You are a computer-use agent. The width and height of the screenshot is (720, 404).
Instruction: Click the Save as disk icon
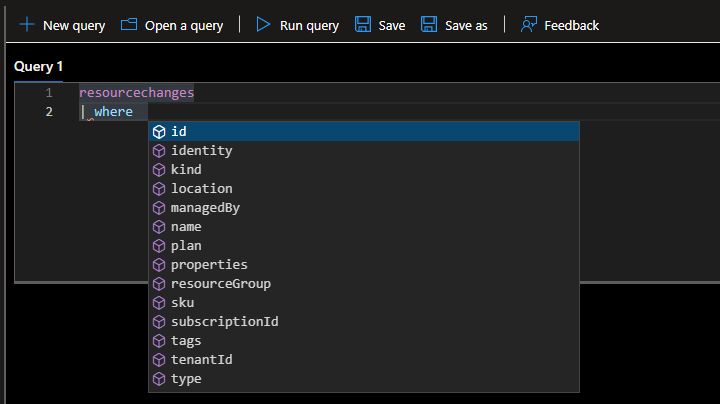[429, 25]
